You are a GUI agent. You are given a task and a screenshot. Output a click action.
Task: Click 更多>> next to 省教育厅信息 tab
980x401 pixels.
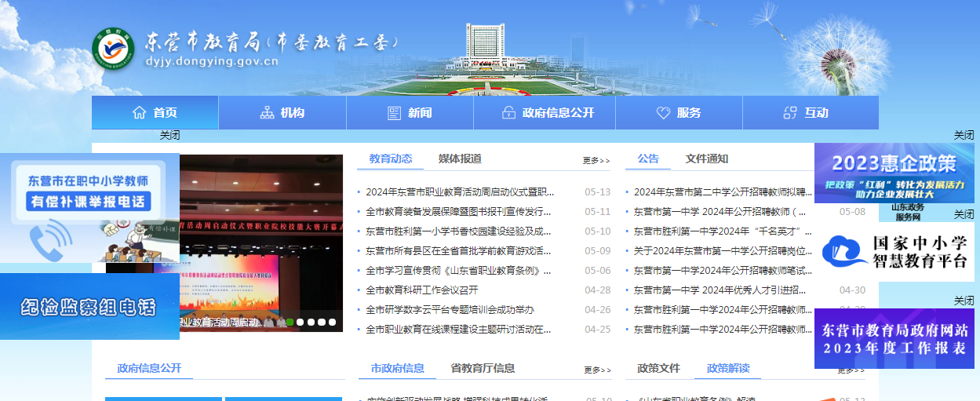point(597,370)
